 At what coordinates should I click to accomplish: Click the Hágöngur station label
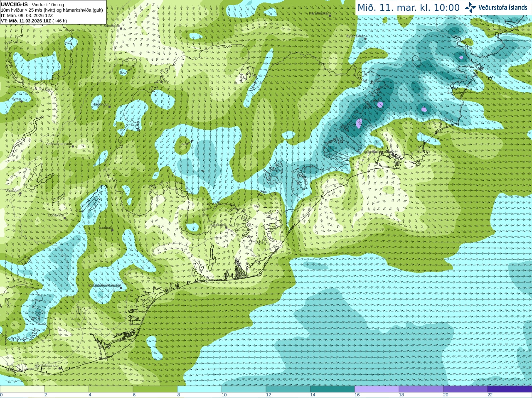[x=100, y=104]
